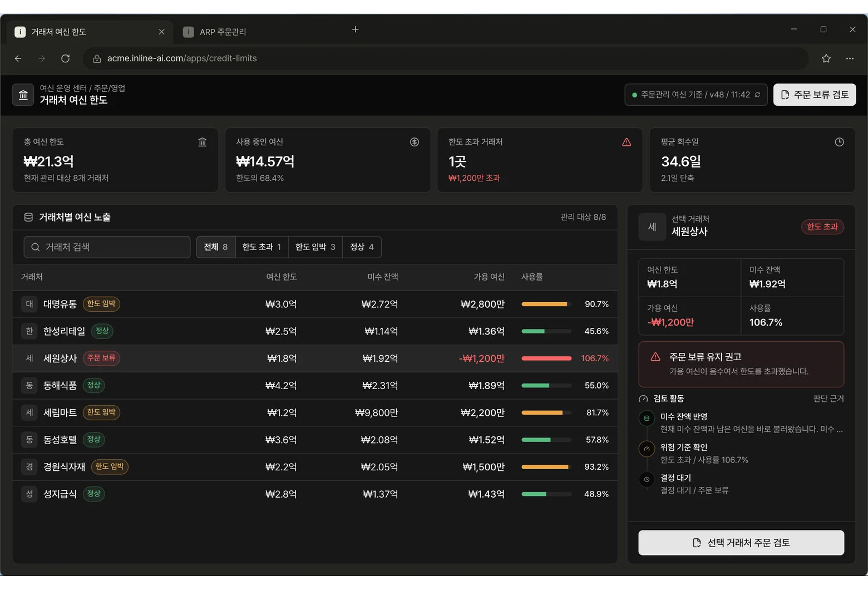Click the 거래처 검색 search field

click(x=107, y=247)
